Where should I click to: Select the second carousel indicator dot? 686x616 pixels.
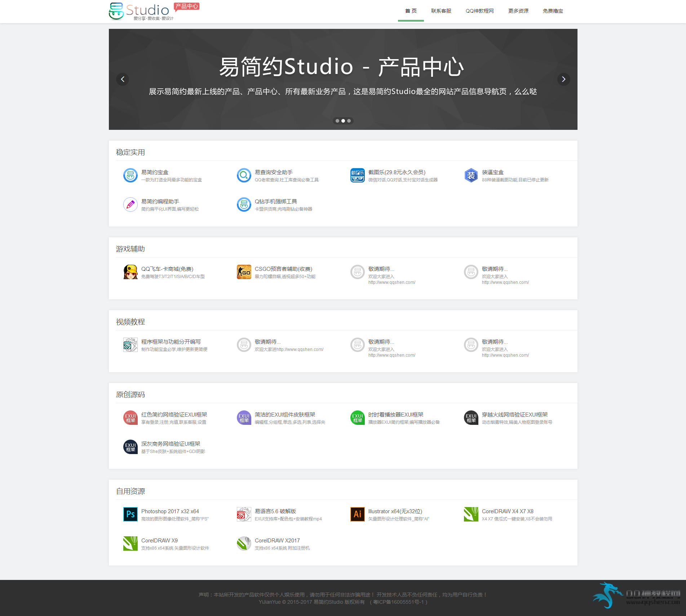(x=343, y=121)
